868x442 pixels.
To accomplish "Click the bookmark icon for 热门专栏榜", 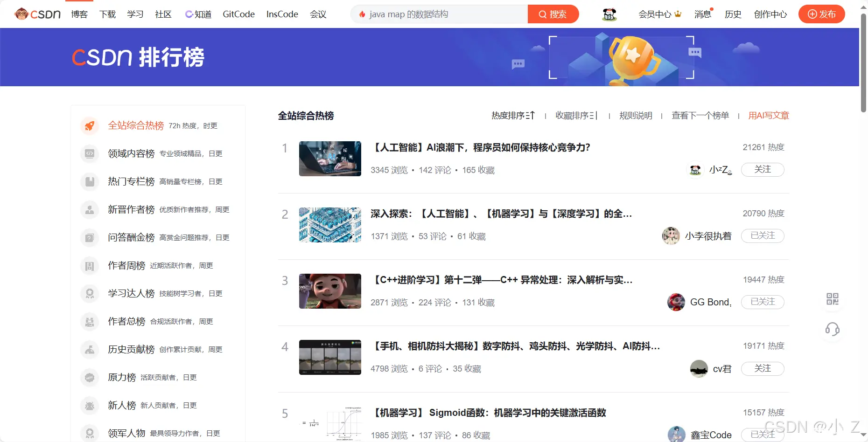I will [90, 181].
